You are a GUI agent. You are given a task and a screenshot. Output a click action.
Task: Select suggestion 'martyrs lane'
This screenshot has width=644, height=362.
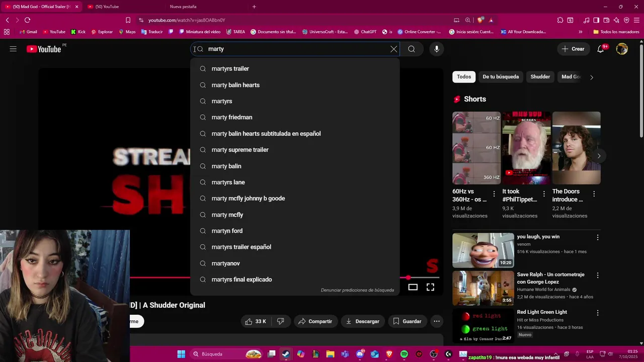(x=295, y=182)
